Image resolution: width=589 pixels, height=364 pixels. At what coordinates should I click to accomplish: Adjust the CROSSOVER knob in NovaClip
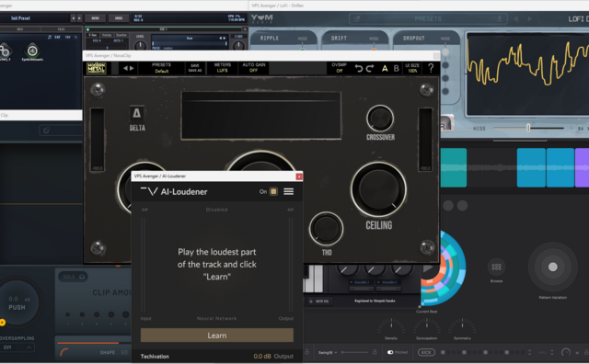coord(380,119)
